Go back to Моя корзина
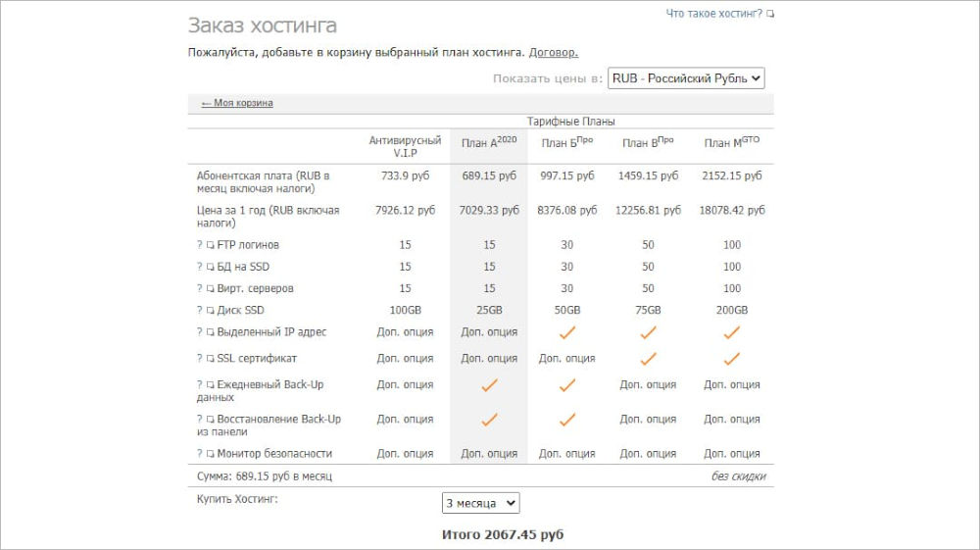Viewport: 980px width, 550px height. click(237, 103)
